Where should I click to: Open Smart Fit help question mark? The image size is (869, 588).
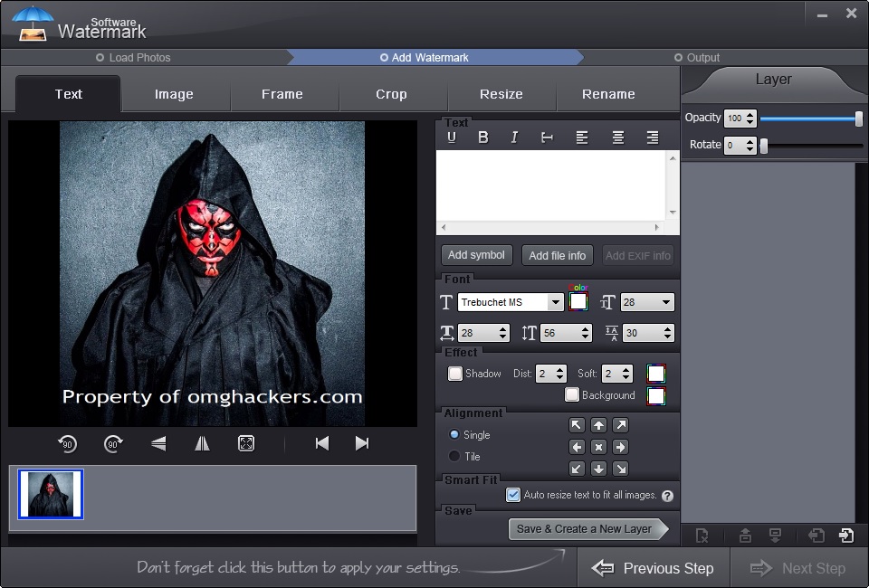668,496
